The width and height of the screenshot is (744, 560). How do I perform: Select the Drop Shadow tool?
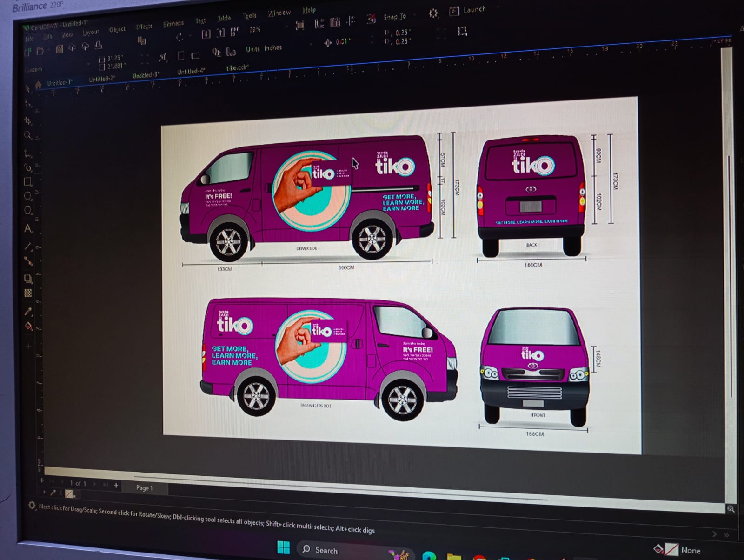[28, 279]
